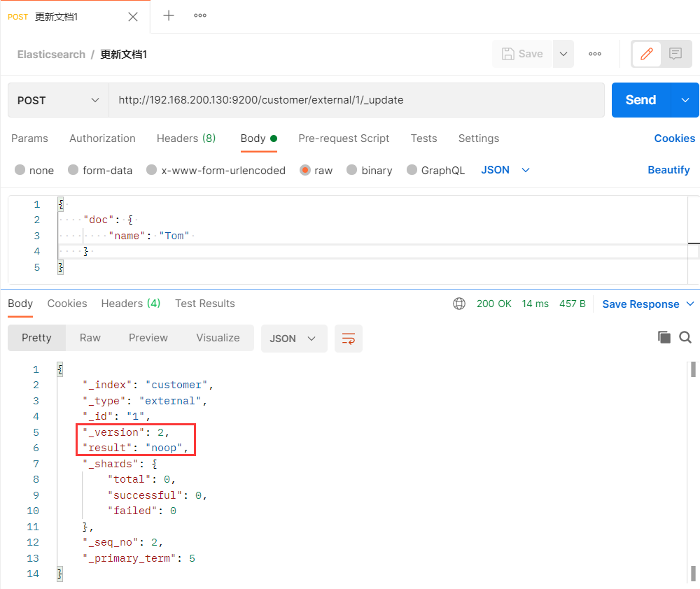Open tab options three-dot menu
The image size is (700, 589).
point(200,15)
